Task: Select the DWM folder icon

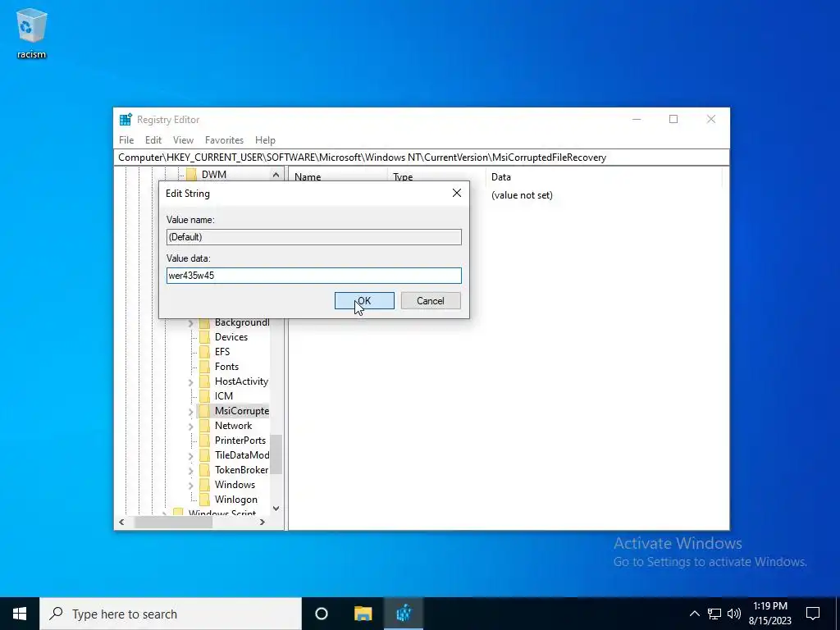Action: (191, 175)
